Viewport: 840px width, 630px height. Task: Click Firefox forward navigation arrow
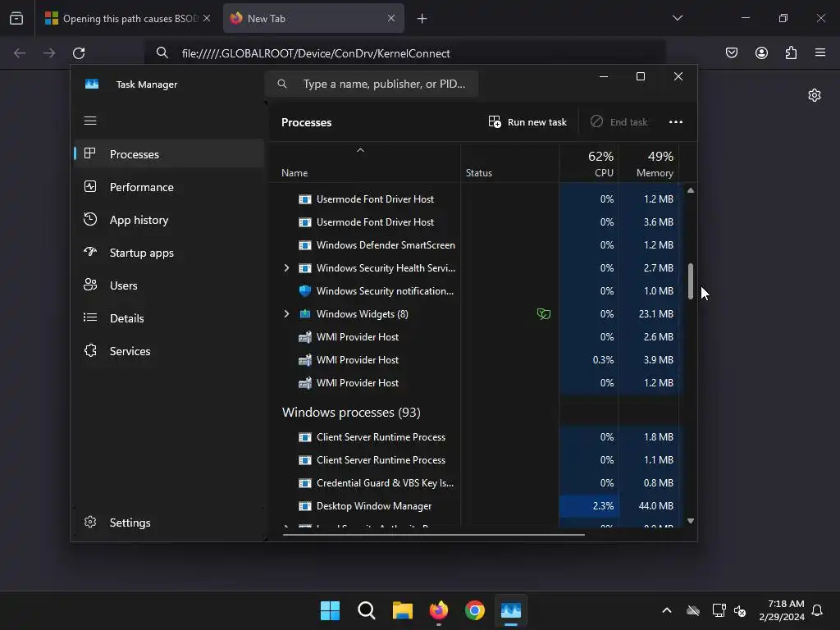coord(49,53)
